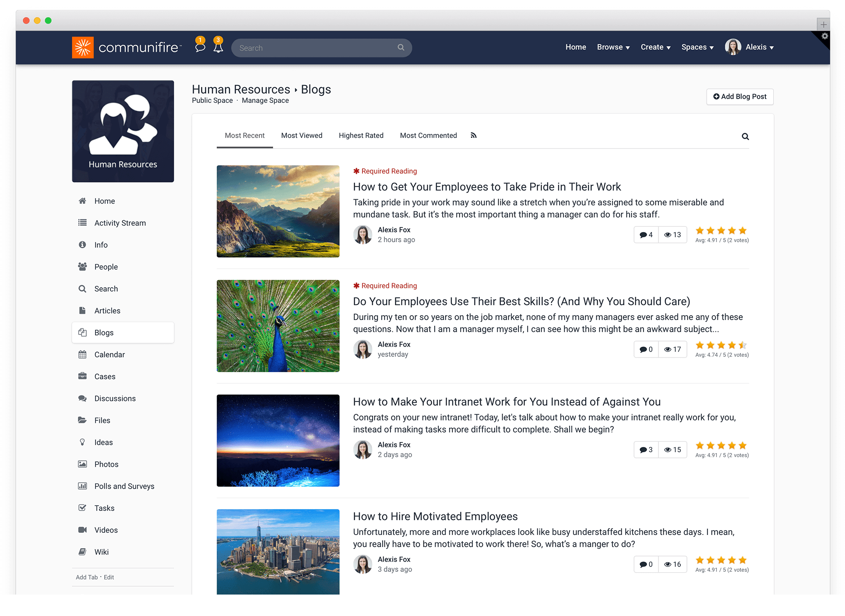The image size is (845, 616).
Task: Switch to the Most Viewed tab
Action: pos(302,135)
